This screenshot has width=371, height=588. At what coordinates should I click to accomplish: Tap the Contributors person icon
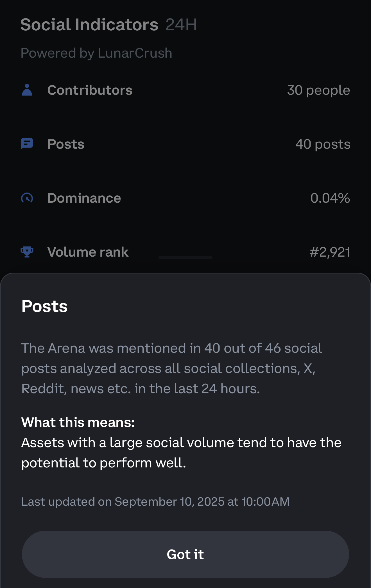27,90
